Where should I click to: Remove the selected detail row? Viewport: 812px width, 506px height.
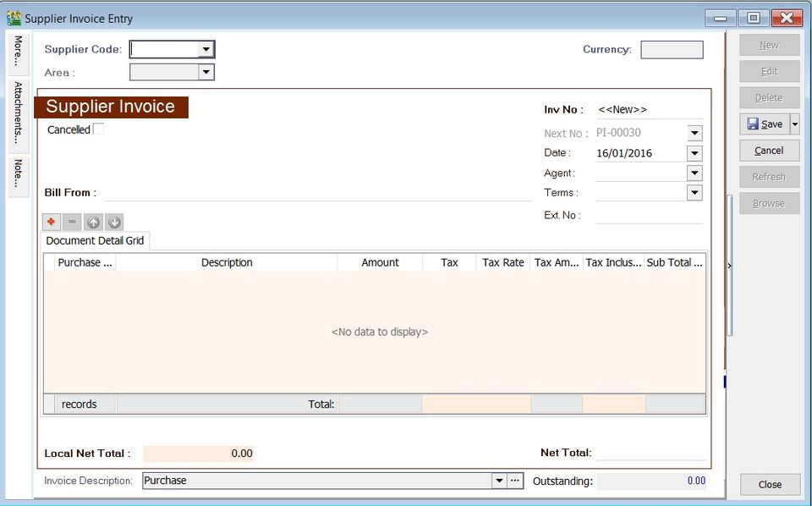(x=72, y=222)
